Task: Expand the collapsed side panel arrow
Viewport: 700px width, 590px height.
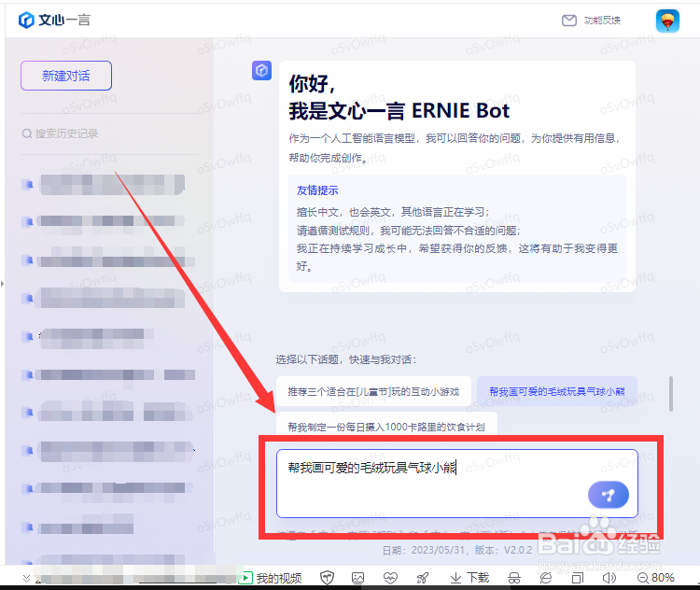Action: coord(2,284)
